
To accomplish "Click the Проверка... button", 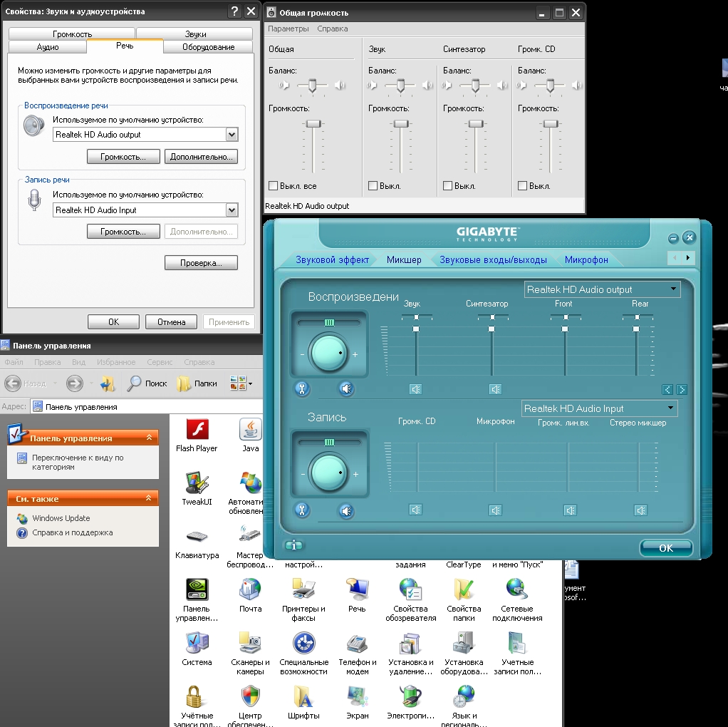I will [x=201, y=263].
